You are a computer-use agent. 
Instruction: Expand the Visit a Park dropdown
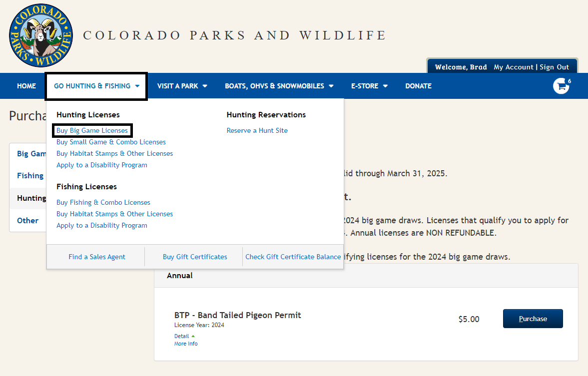(x=182, y=86)
